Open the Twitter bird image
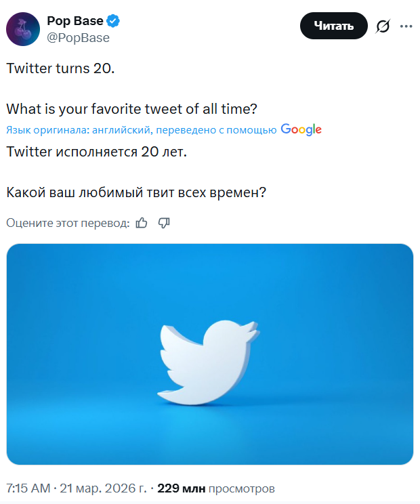Image resolution: width=420 pixels, height=504 pixels. [210, 354]
